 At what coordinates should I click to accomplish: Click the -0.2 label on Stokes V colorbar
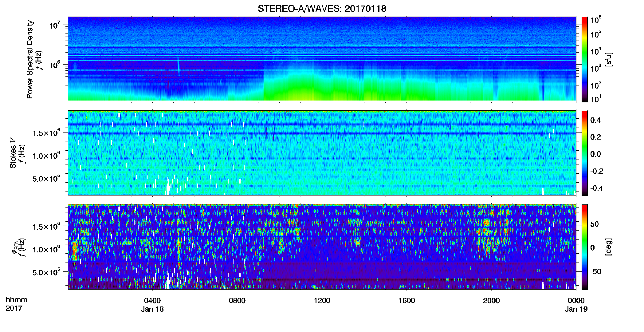click(597, 171)
